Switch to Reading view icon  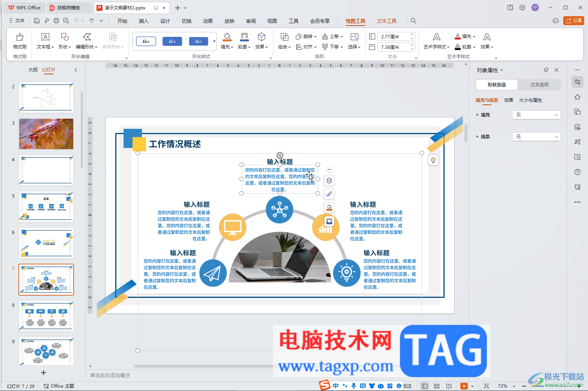[x=449, y=386]
